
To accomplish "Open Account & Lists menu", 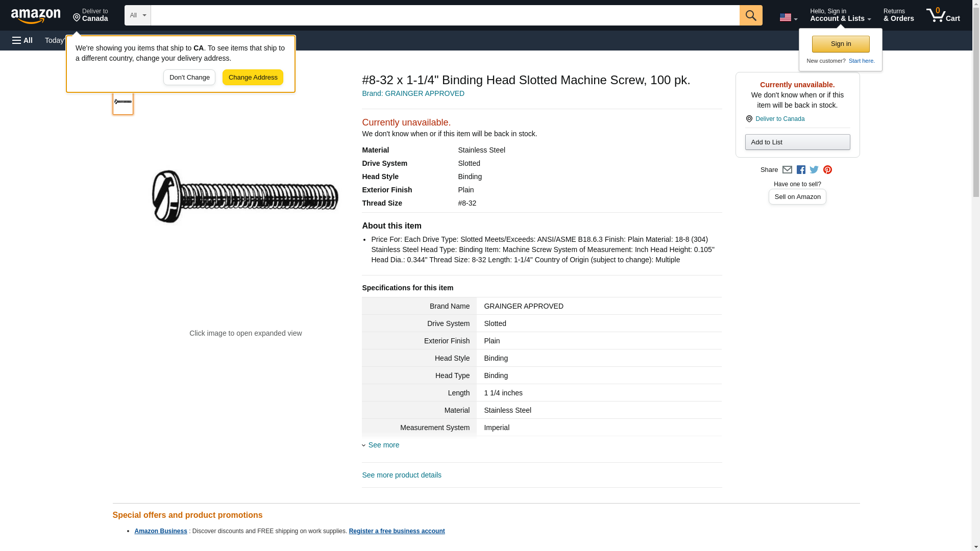I will tap(840, 15).
